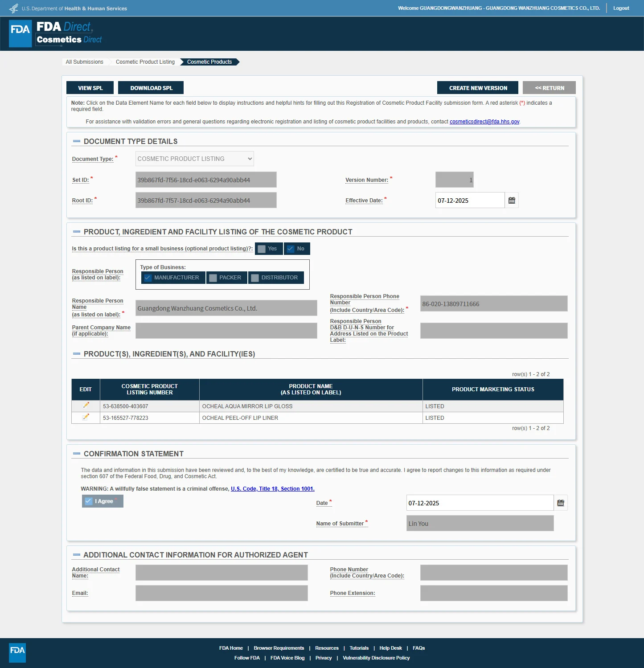Click Name of Submitter field
This screenshot has width=644, height=668.
[x=480, y=523]
